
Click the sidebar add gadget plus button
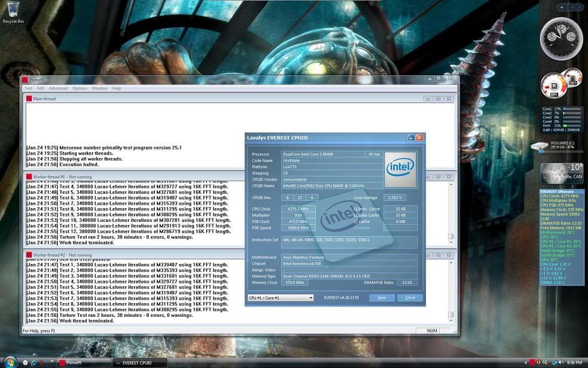point(562,7)
